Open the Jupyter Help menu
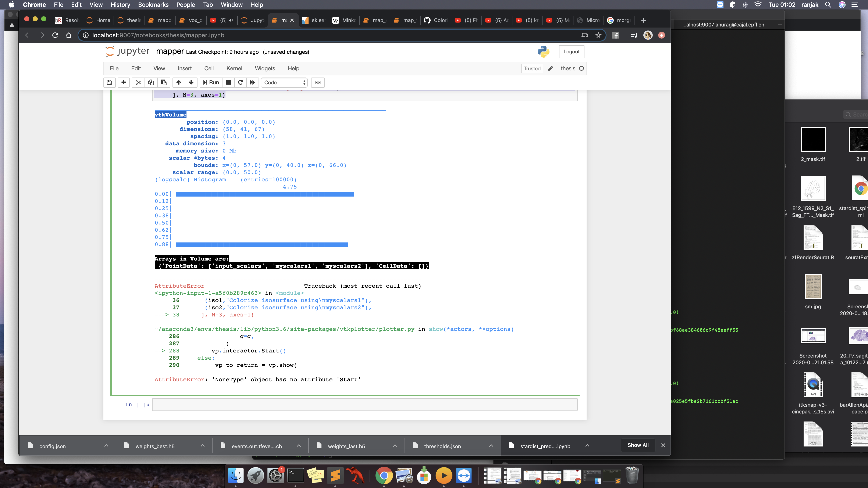868x488 pixels. point(294,68)
